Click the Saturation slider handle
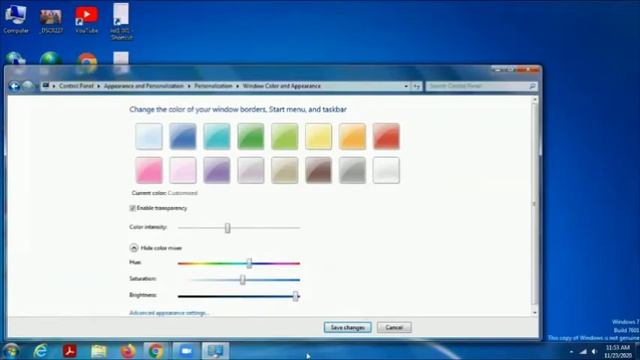 coord(242,280)
